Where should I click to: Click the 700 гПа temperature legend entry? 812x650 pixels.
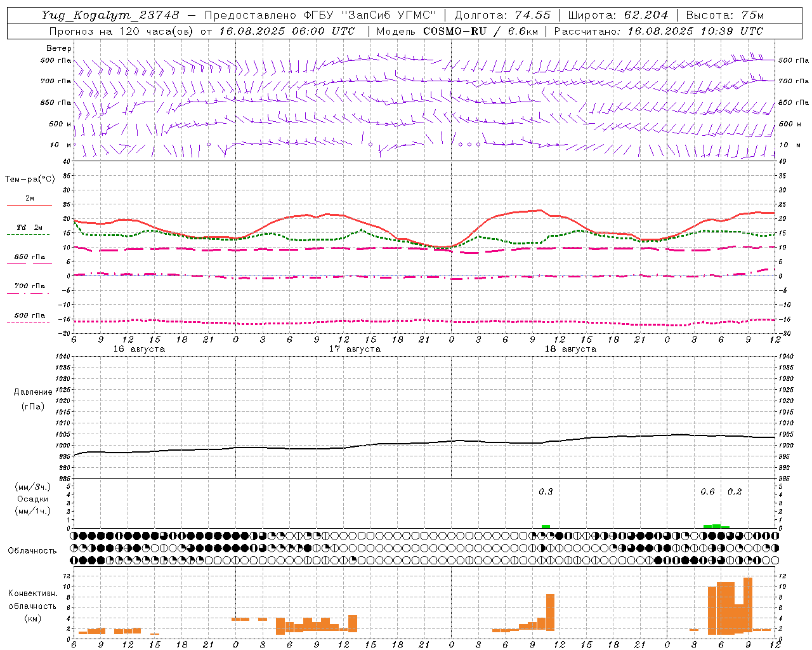point(29,286)
